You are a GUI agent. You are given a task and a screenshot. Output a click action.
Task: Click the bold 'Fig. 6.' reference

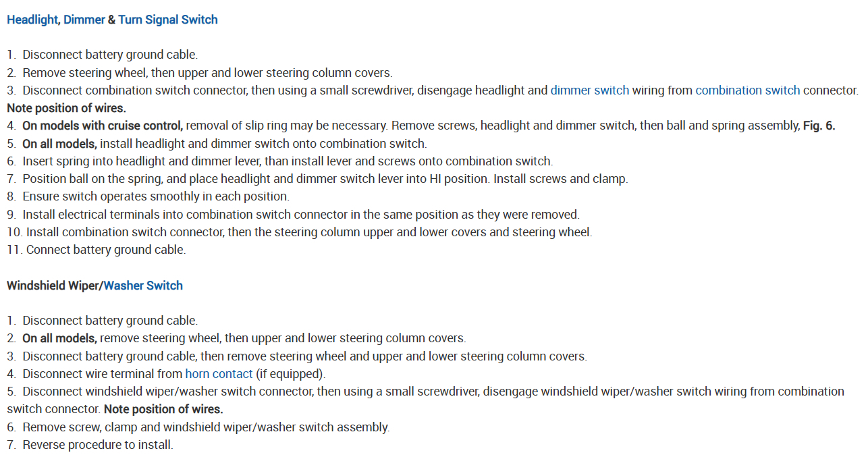(x=819, y=126)
